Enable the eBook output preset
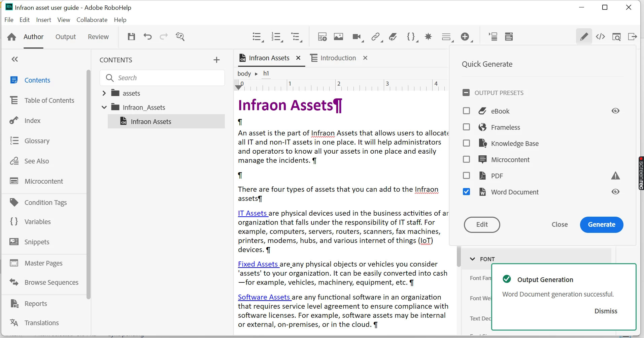644x338 pixels. pyautogui.click(x=466, y=111)
